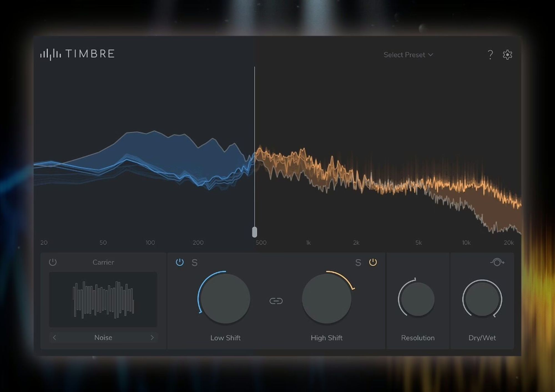Image resolution: width=555 pixels, height=392 pixels.
Task: Go to the next carrier type arrow
Action: (152, 337)
